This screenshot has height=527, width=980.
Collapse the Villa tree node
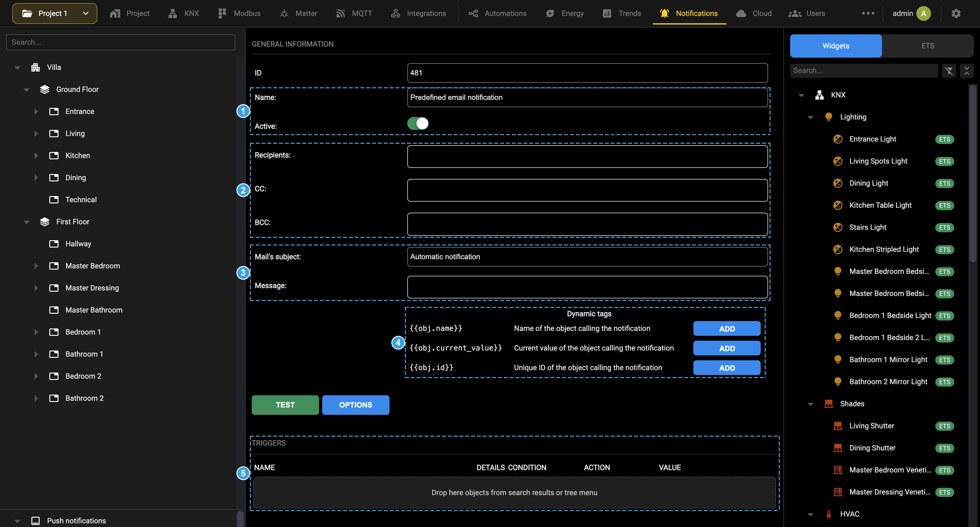click(x=17, y=68)
